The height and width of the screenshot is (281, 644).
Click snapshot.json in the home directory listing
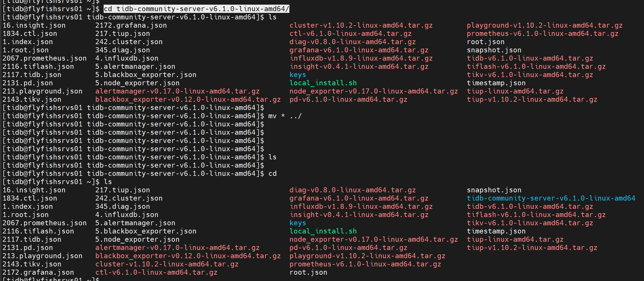pyautogui.click(x=494, y=190)
